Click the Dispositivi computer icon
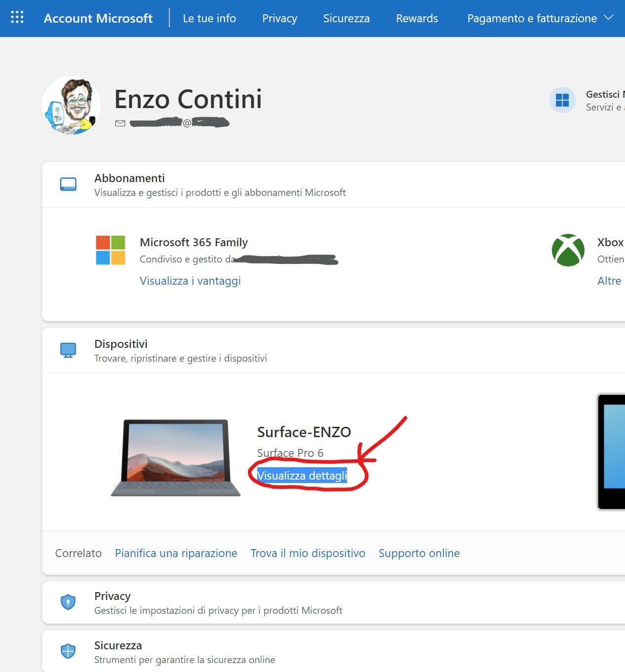The height and width of the screenshot is (672, 625). [68, 350]
